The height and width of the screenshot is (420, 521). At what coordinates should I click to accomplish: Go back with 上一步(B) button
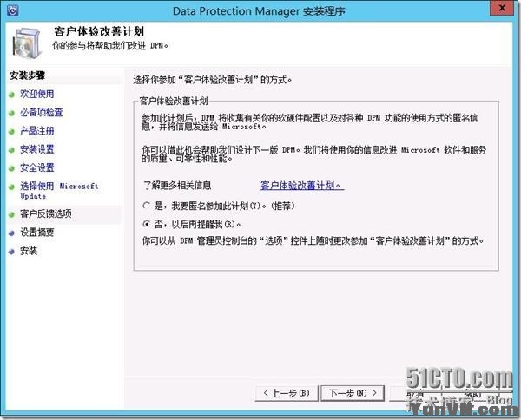pos(287,393)
